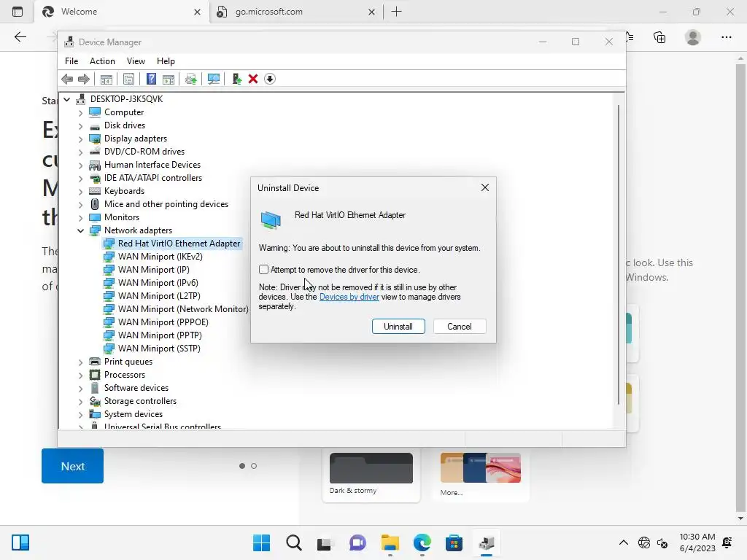Expand the Disk drives category
This screenshot has width=747, height=560.
click(80, 125)
